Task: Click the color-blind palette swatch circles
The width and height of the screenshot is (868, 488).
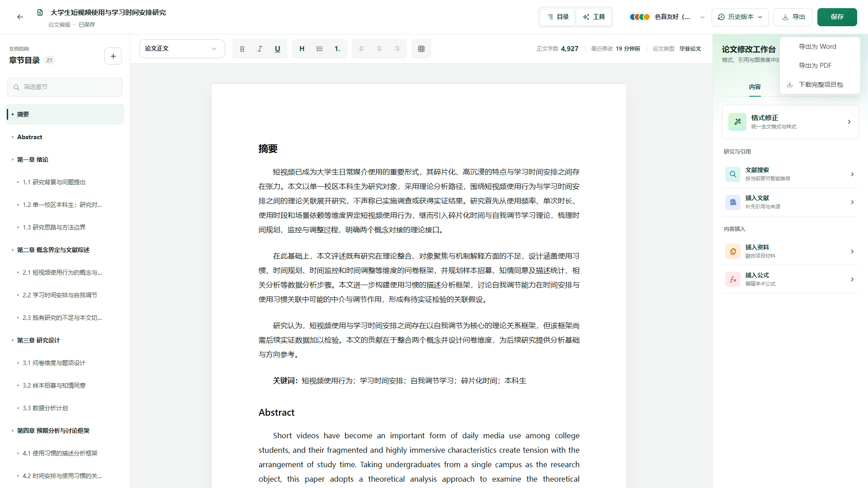Action: (640, 17)
